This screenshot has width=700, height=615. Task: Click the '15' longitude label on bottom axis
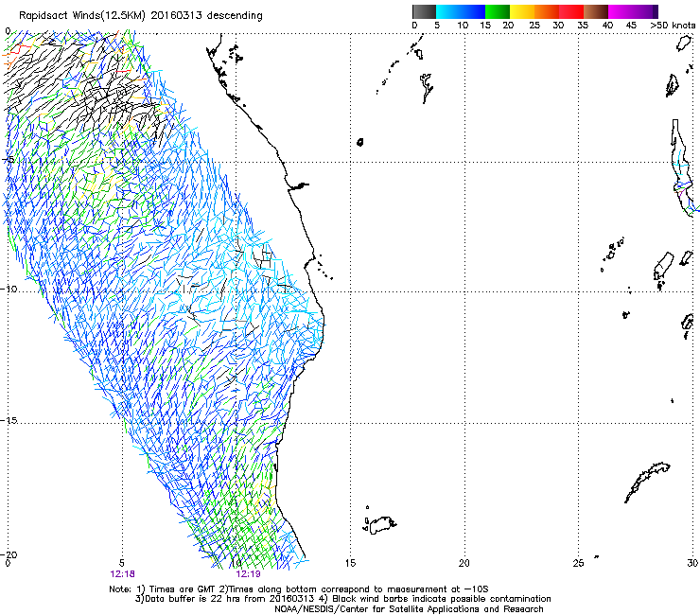click(350, 563)
